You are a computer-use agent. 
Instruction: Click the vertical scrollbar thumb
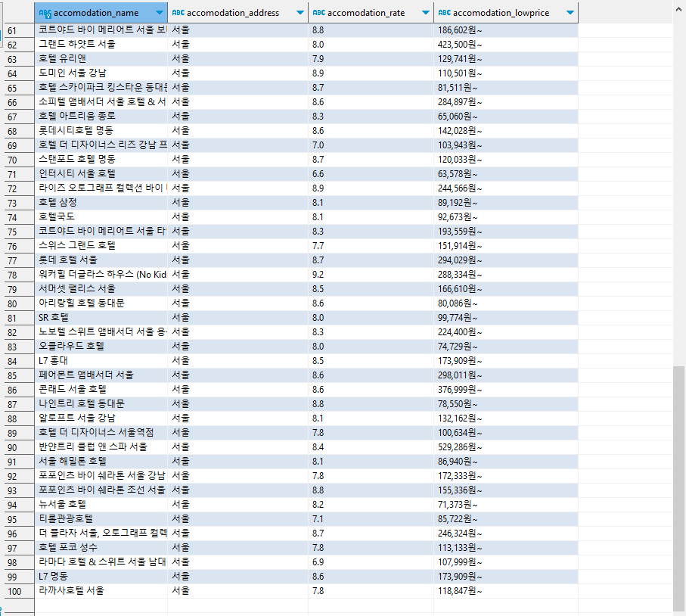679,488
